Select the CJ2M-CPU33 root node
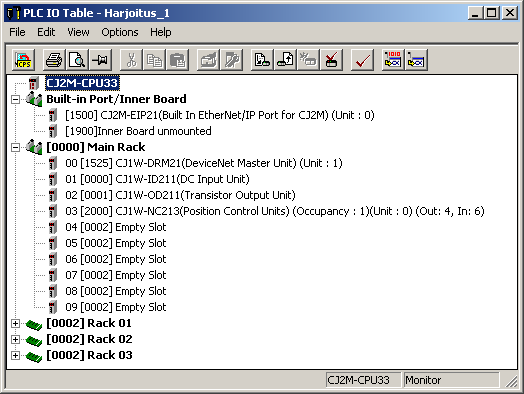Viewport: 524px width, 394px height. click(x=82, y=83)
